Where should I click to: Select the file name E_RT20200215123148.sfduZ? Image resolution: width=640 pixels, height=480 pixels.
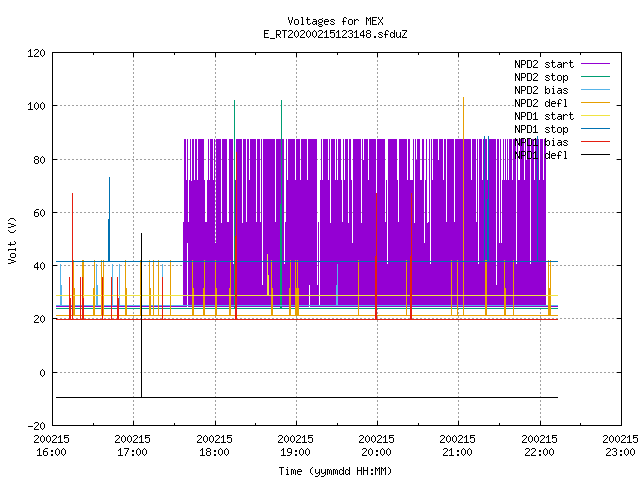pyautogui.click(x=335, y=34)
